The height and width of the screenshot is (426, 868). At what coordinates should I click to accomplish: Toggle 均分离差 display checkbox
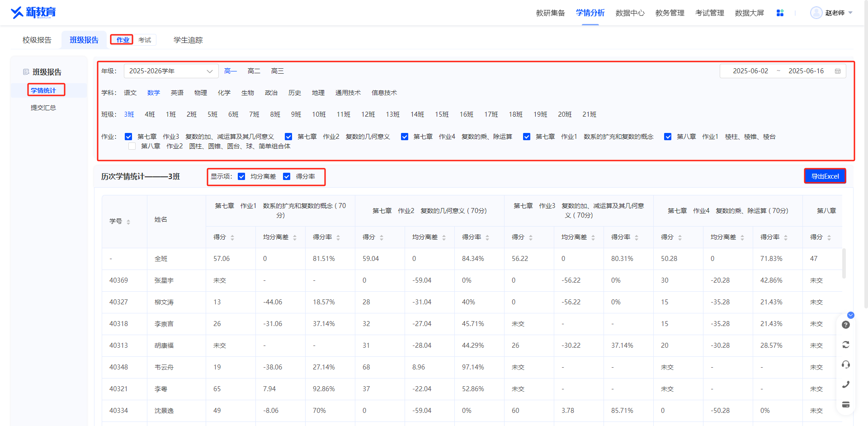pyautogui.click(x=241, y=176)
